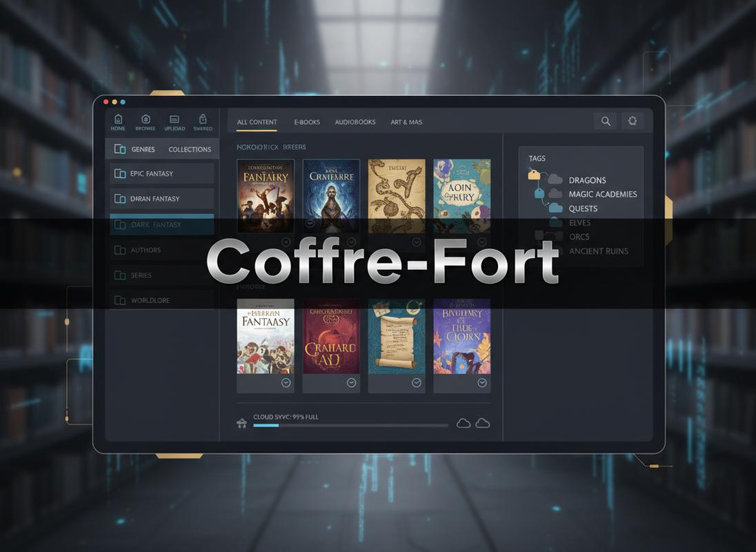Click the cloud sync icon near the progress bar

point(241,424)
